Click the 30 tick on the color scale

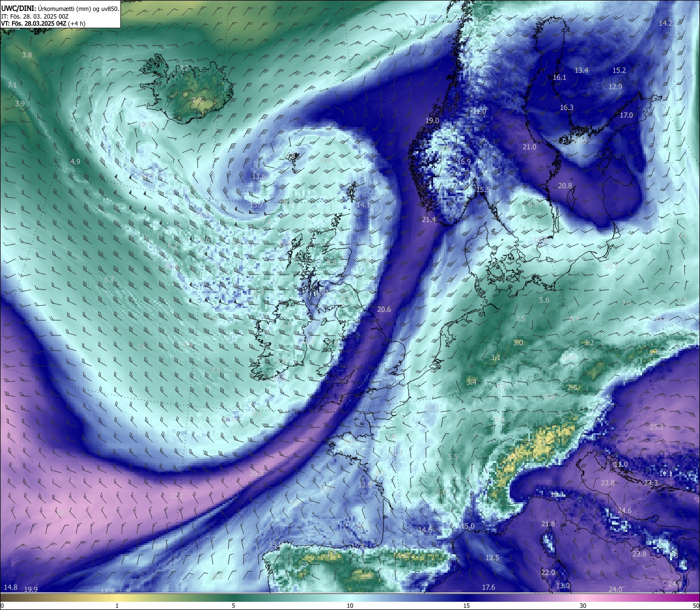[x=583, y=606]
